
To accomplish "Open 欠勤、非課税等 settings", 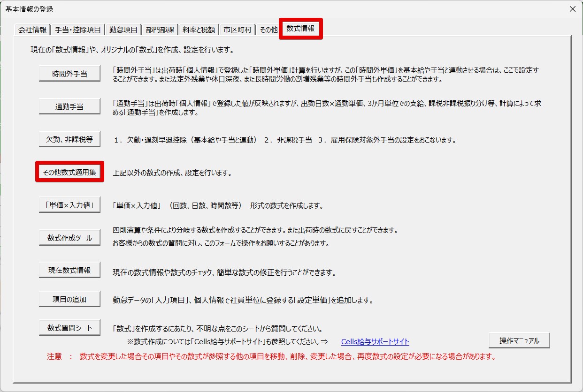I will (x=69, y=139).
